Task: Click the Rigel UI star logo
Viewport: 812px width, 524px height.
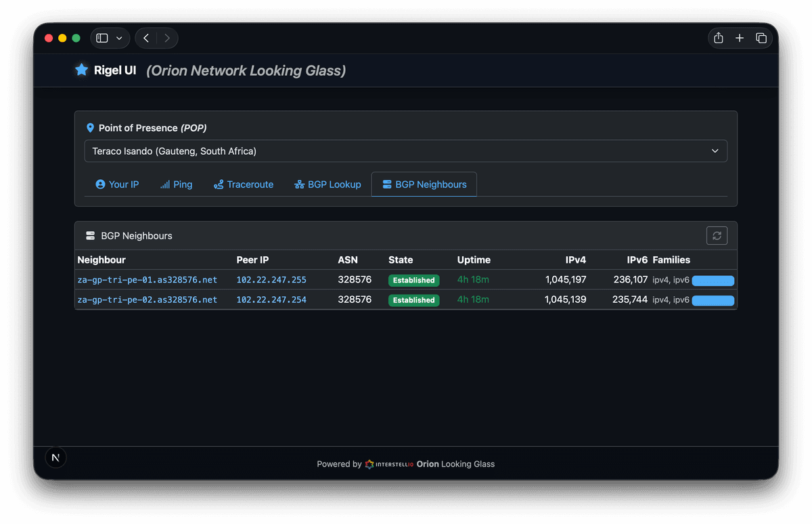Action: click(82, 70)
